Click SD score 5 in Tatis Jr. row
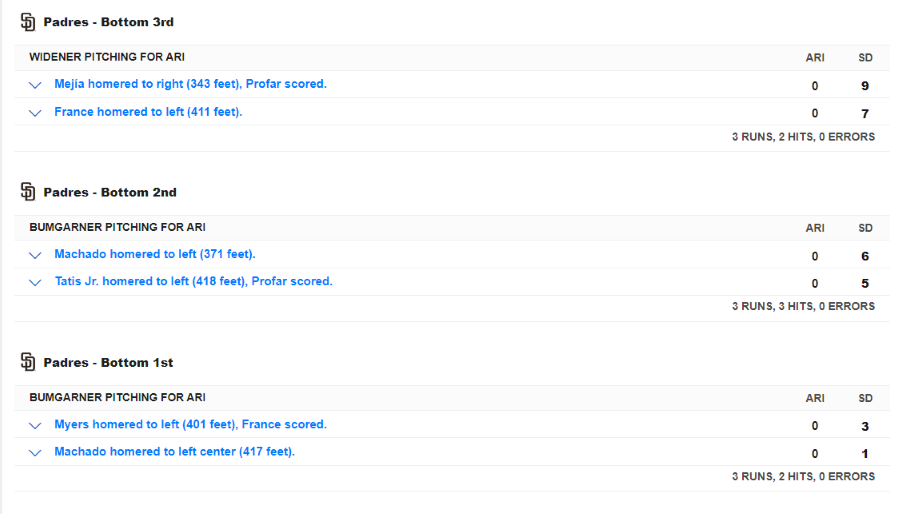This screenshot has height=514, width=899. 865,283
